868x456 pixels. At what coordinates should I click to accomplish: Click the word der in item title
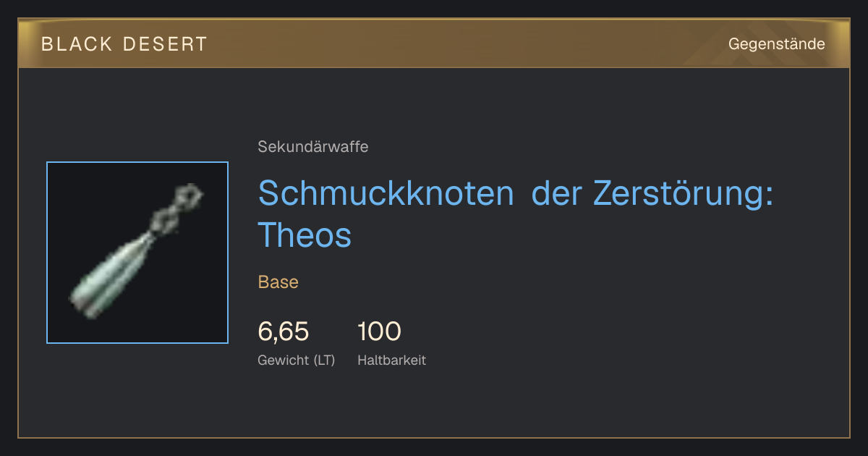557,193
